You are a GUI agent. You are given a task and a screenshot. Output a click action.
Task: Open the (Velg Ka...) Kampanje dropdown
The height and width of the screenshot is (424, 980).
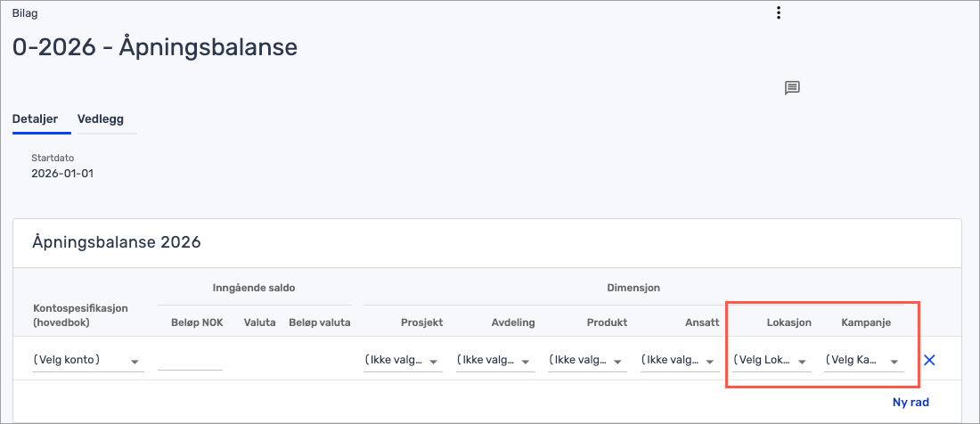[862, 361]
